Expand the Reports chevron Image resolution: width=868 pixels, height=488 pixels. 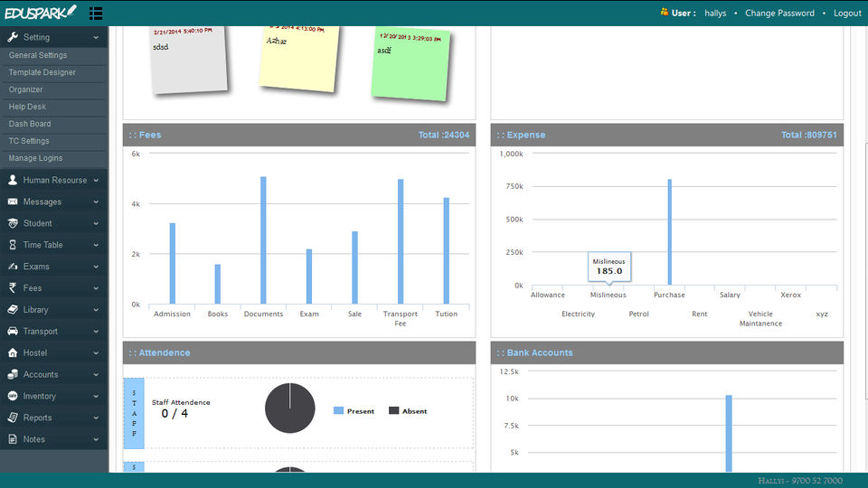point(96,418)
